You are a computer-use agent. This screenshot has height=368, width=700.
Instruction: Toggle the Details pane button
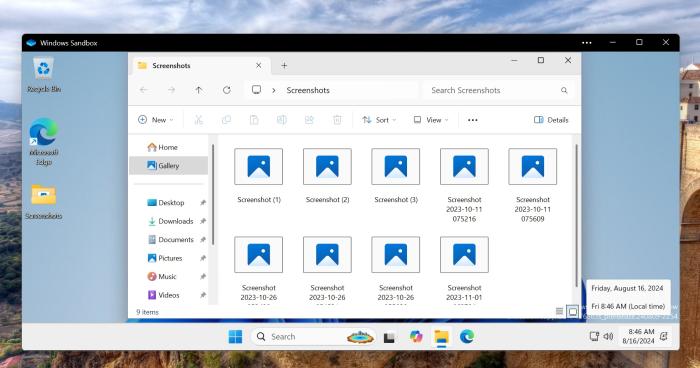[551, 120]
